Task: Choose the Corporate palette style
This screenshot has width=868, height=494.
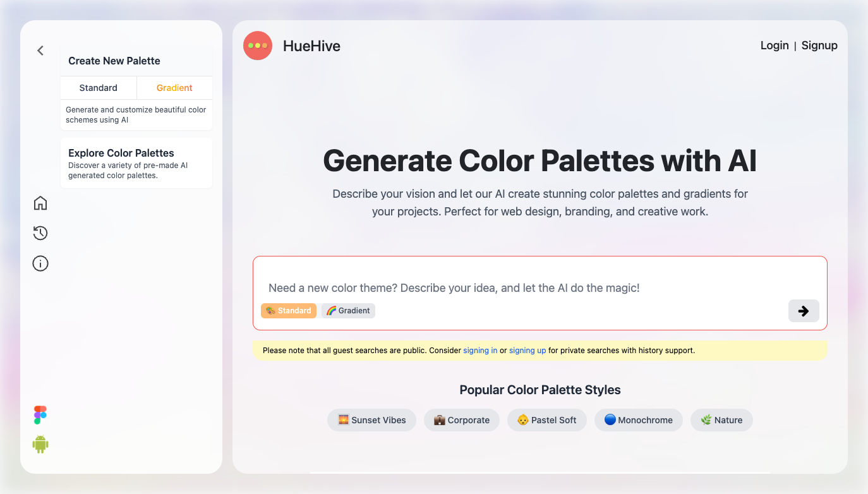Action: point(461,419)
